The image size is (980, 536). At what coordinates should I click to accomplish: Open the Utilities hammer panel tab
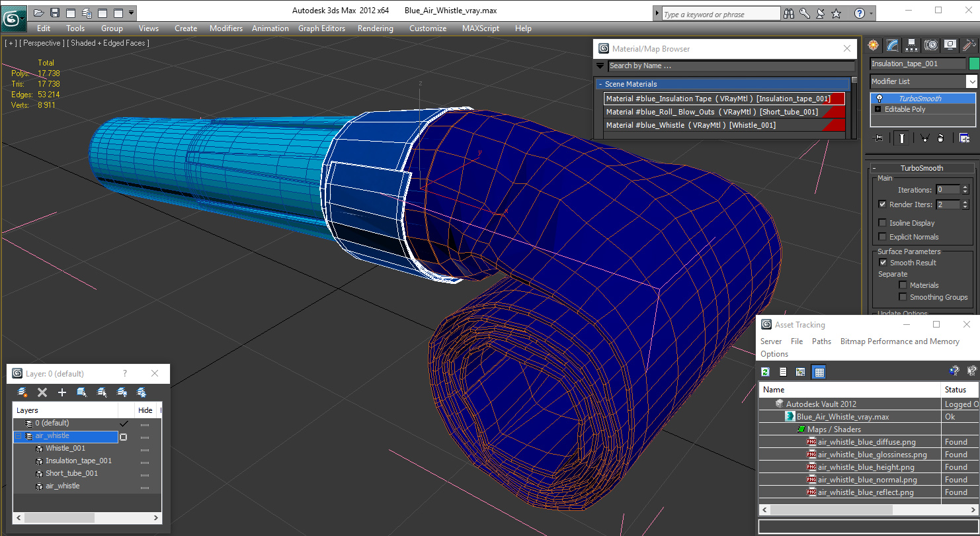969,45
